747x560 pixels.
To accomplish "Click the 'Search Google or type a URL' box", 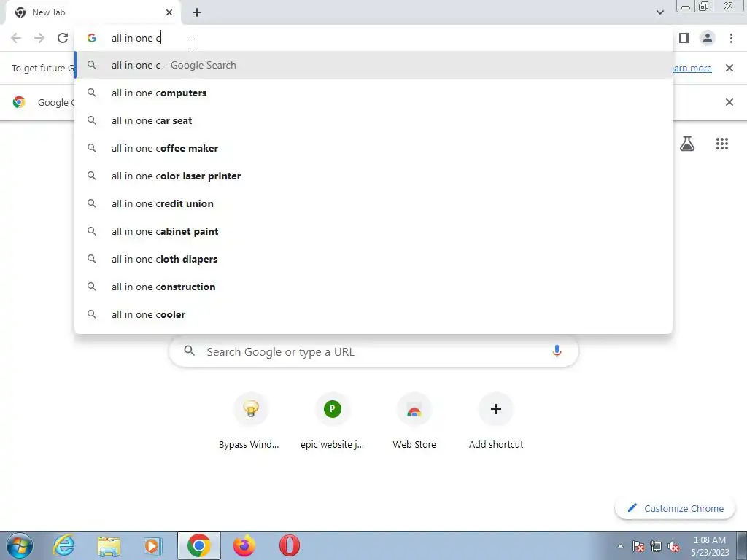I will 374,352.
